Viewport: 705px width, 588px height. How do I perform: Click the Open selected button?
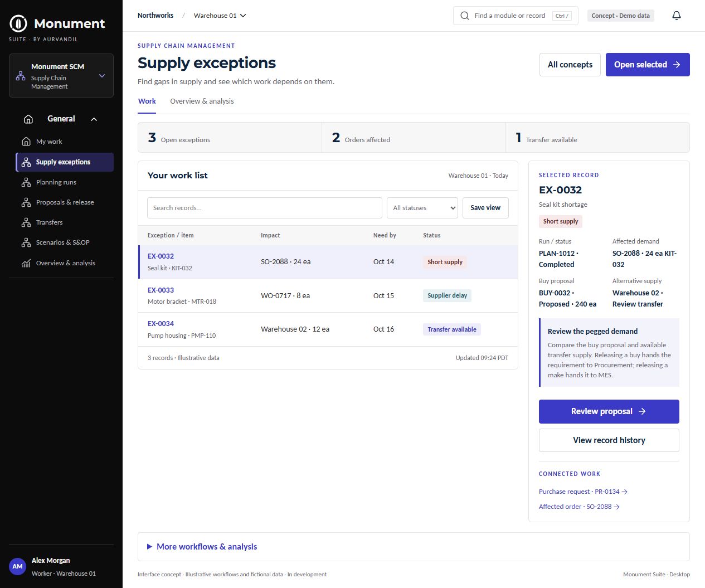tap(648, 65)
